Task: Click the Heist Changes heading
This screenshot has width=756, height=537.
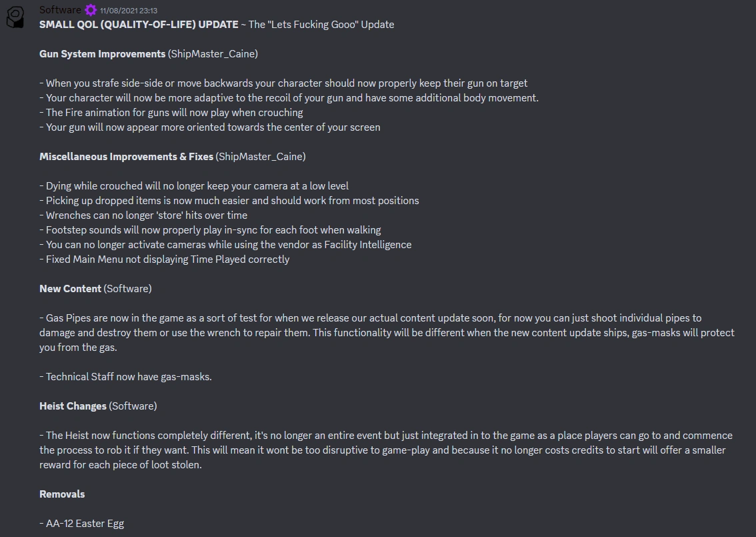Action: pyautogui.click(x=73, y=406)
